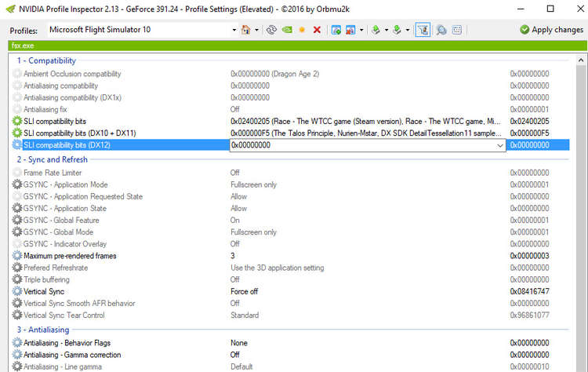Click the 0x000000F5 (The Talos Principle) value
Image resolution: width=588 pixels, height=372 pixels.
(x=365, y=133)
